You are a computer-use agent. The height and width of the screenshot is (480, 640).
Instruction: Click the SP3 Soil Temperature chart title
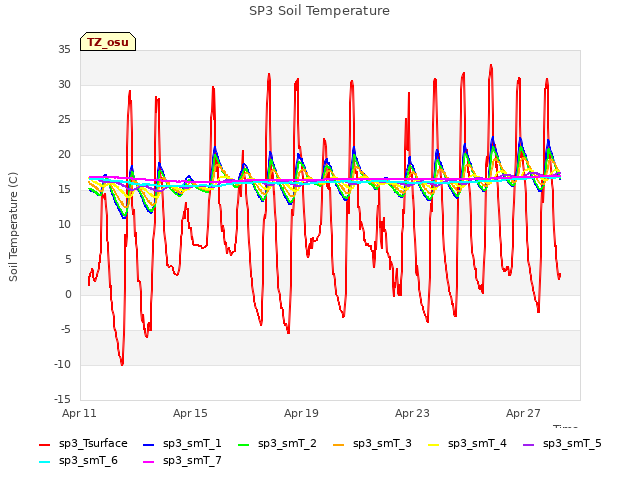pyautogui.click(x=319, y=11)
